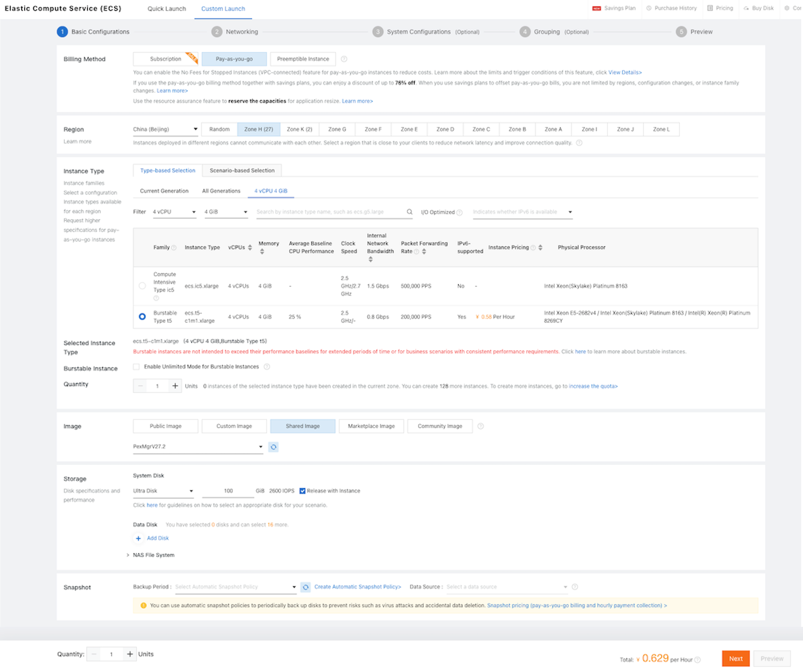Uncheck Release with Instance checkbox
The image size is (803, 672).
tap(303, 491)
